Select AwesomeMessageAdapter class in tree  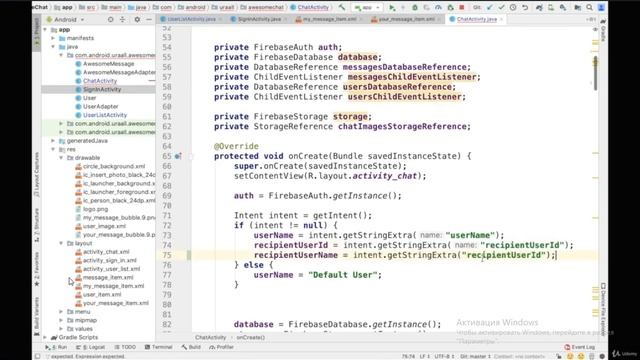(115, 73)
